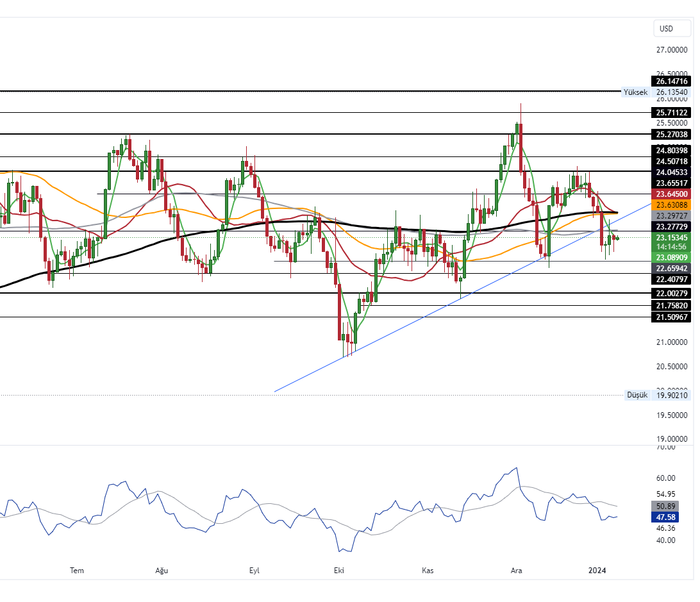The image size is (700, 602).
Task: Click the 14:14:56 bar countdown timer
Action: click(671, 247)
